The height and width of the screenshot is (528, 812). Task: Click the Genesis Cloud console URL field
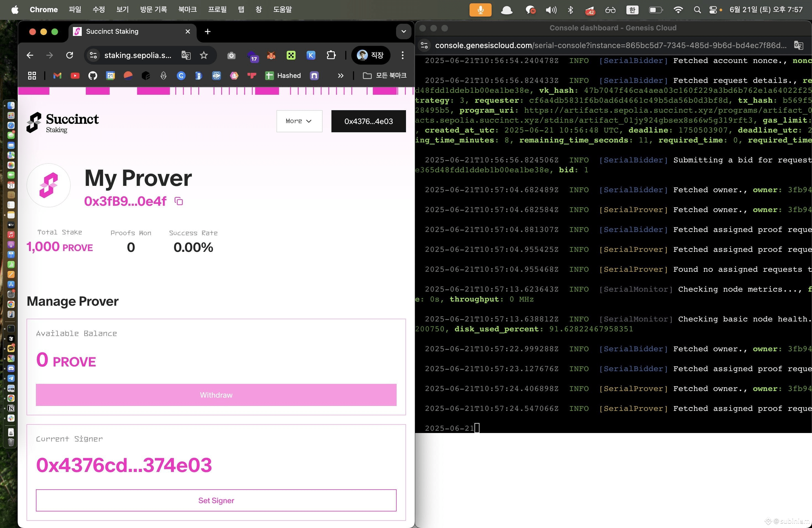pyautogui.click(x=611, y=45)
